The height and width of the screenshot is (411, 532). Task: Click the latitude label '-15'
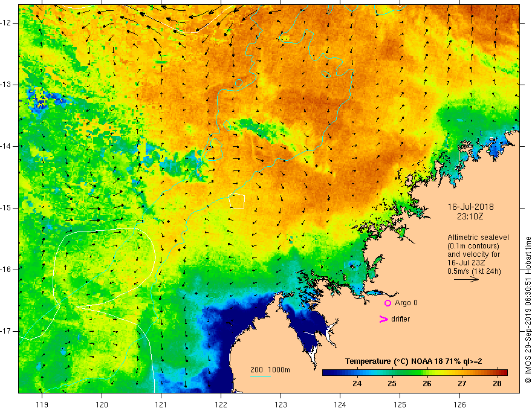coord(6,208)
